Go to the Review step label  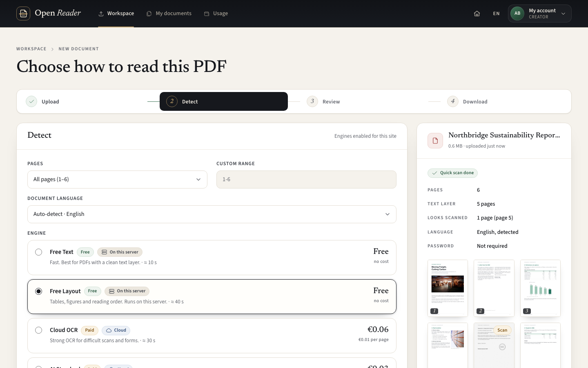331,102
